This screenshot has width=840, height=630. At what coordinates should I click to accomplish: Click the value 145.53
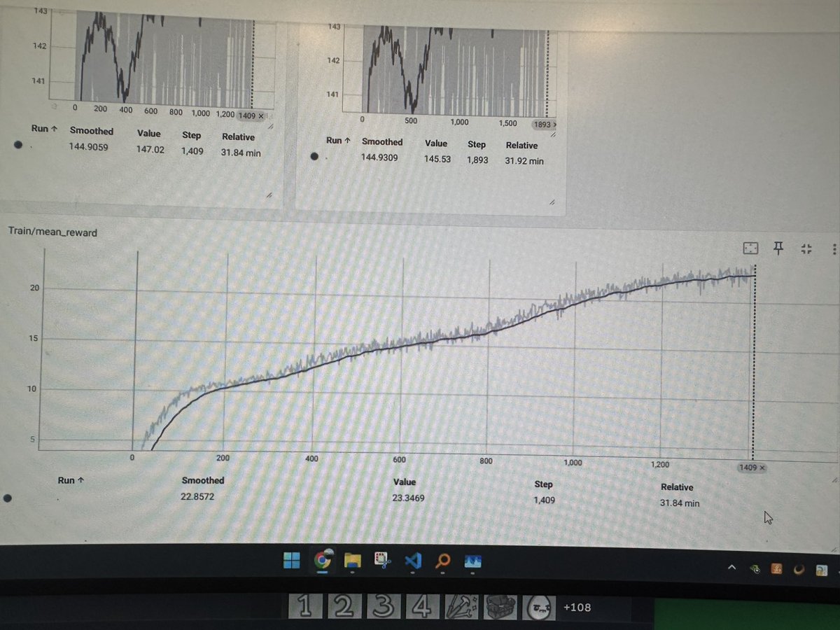438,160
